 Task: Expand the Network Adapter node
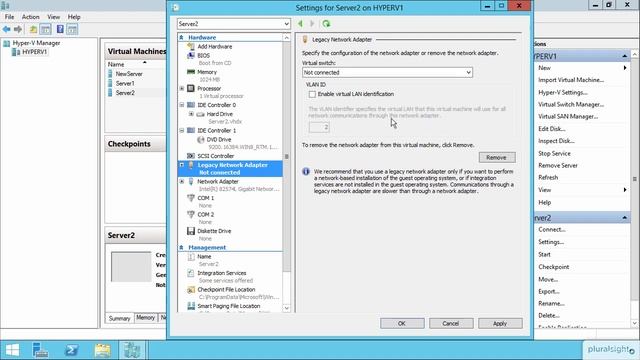coord(182,182)
